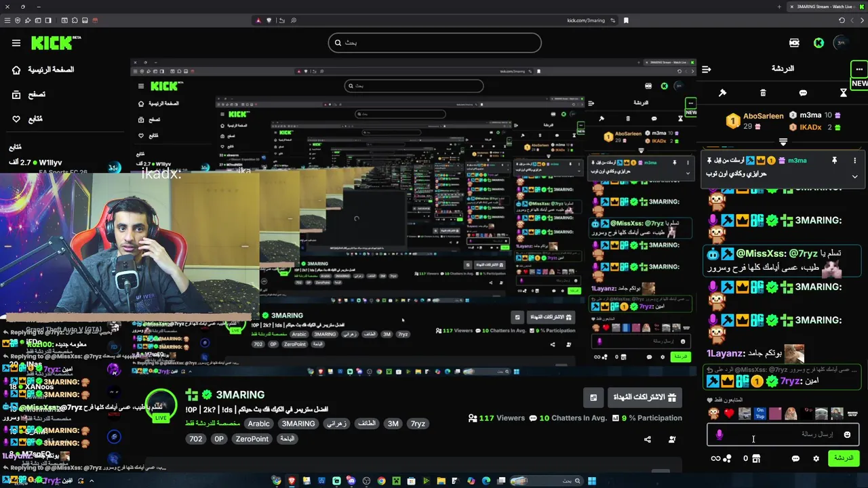868x488 pixels.
Task: Select the 3MARING tag
Action: [298, 424]
